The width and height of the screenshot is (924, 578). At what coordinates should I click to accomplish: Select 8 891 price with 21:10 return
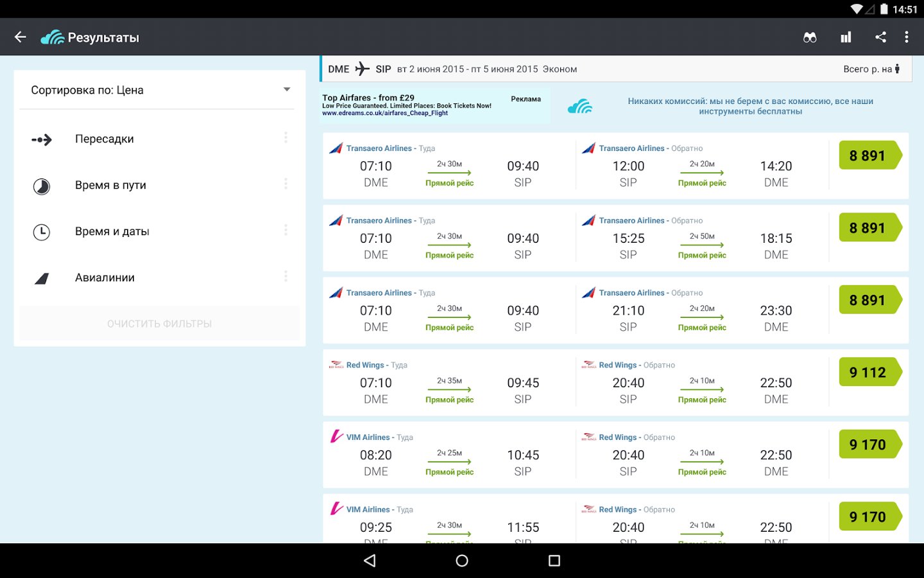coord(871,300)
